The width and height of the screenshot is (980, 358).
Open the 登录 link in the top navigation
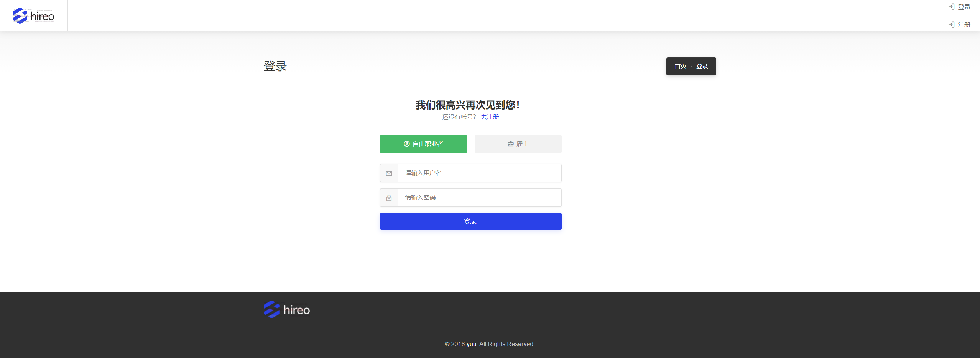click(x=964, y=7)
